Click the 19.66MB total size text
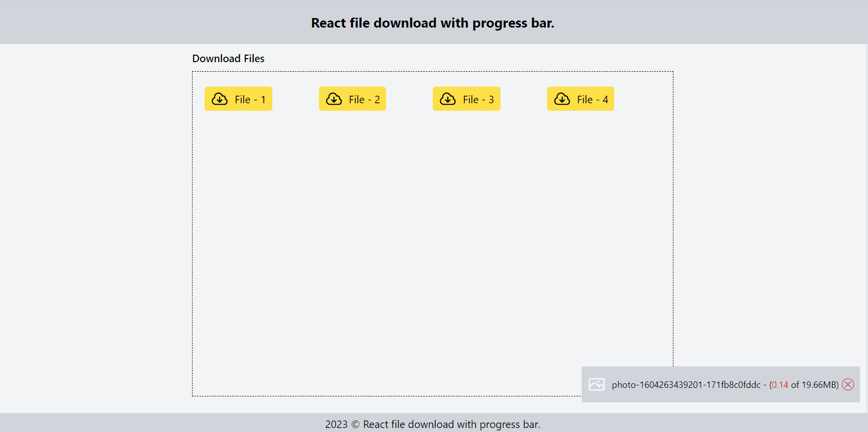This screenshot has height=432, width=868. click(818, 385)
